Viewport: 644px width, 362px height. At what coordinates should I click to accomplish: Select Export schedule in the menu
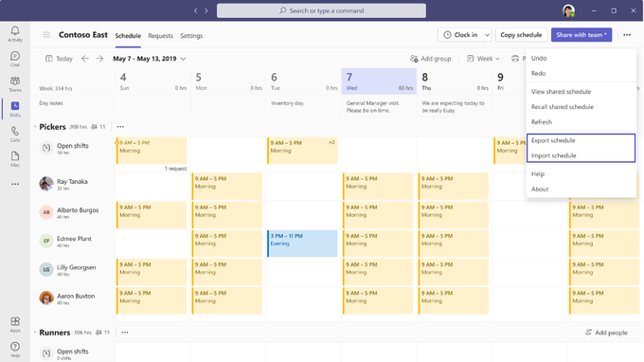click(581, 140)
